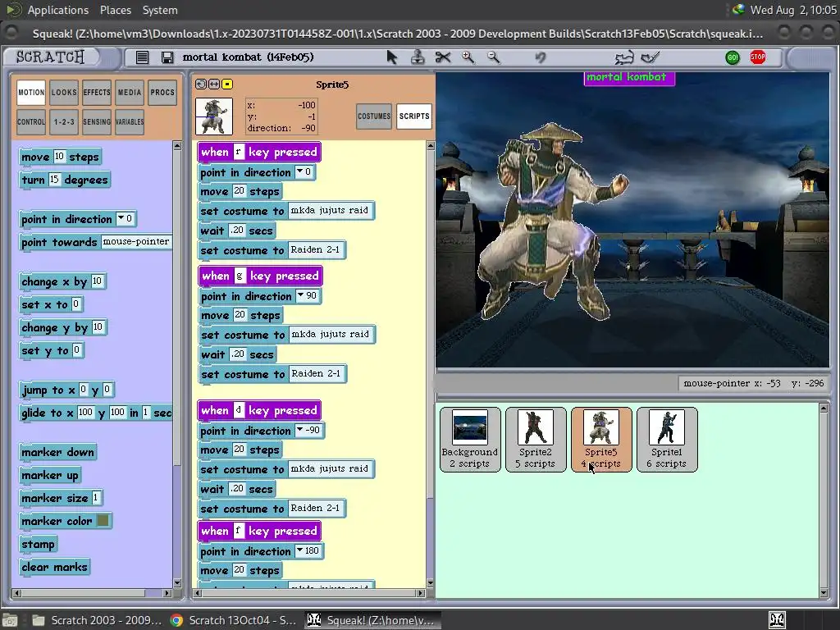
Task: Click the 'turn 15 degrees' block
Action: point(65,180)
